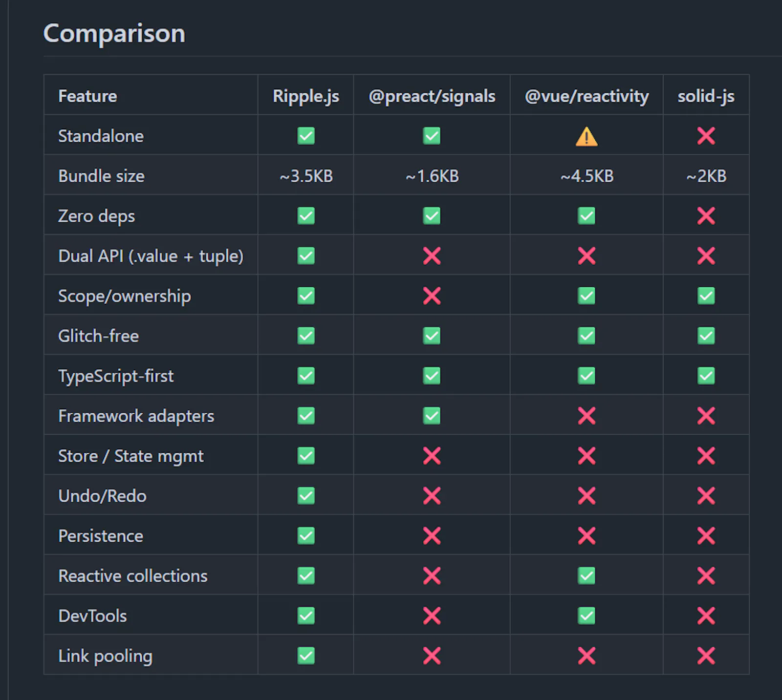Click solid-js red cross for Standalone
Viewport: 782px width, 700px height.
tap(706, 136)
